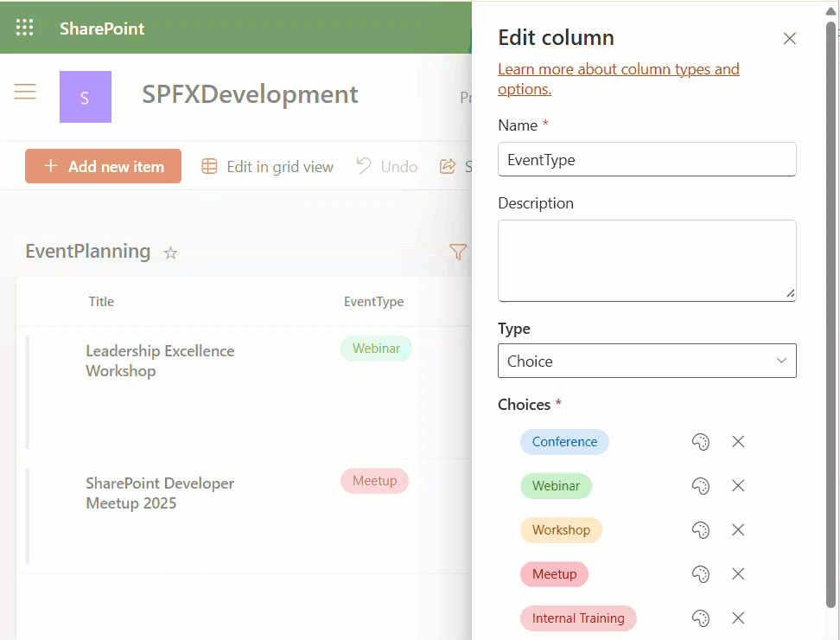Viewport: 840px width, 640px height.
Task: Click the Undo command
Action: tap(386, 167)
